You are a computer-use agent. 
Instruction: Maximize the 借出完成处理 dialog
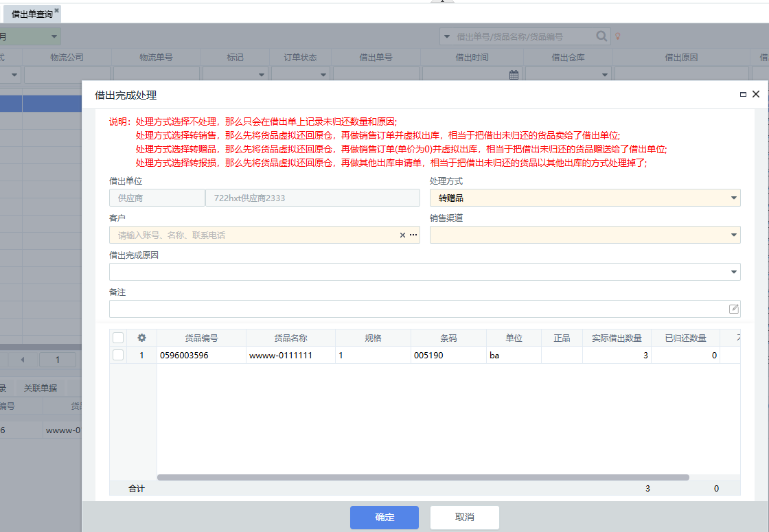click(x=743, y=95)
